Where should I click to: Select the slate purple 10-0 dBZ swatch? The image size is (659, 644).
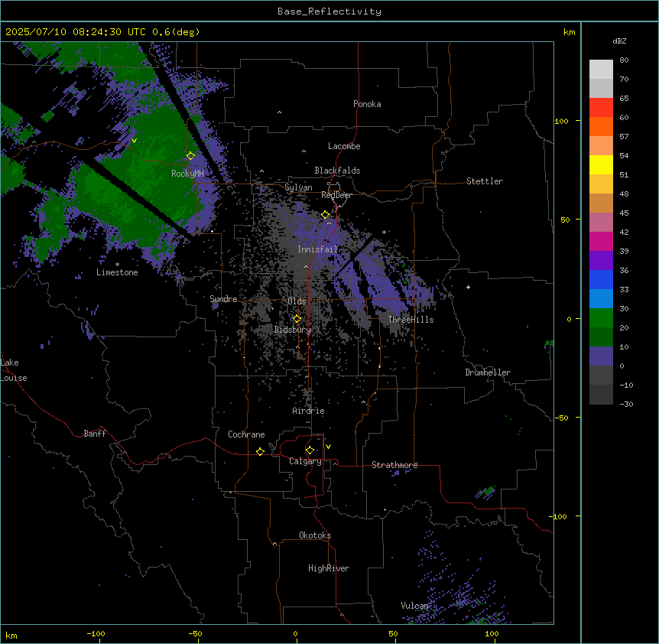point(601,356)
